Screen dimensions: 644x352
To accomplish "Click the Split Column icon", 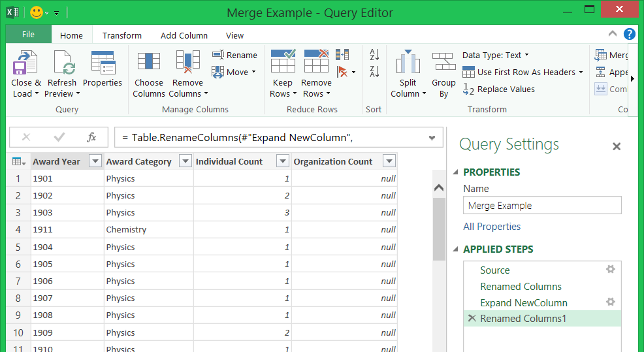I will point(408,63).
